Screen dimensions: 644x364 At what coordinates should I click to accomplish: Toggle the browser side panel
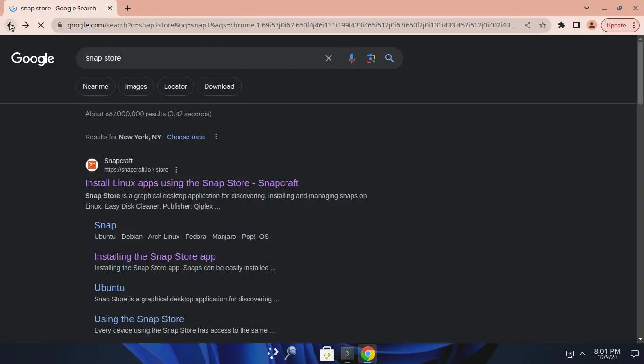tap(577, 25)
